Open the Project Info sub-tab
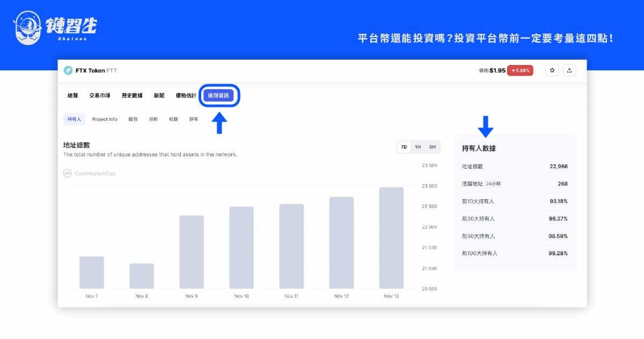Screen dimensions: 644x339 [105, 119]
